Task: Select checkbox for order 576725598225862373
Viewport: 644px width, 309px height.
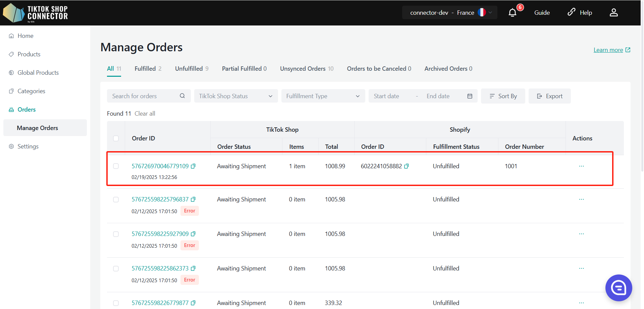Action: pyautogui.click(x=116, y=269)
